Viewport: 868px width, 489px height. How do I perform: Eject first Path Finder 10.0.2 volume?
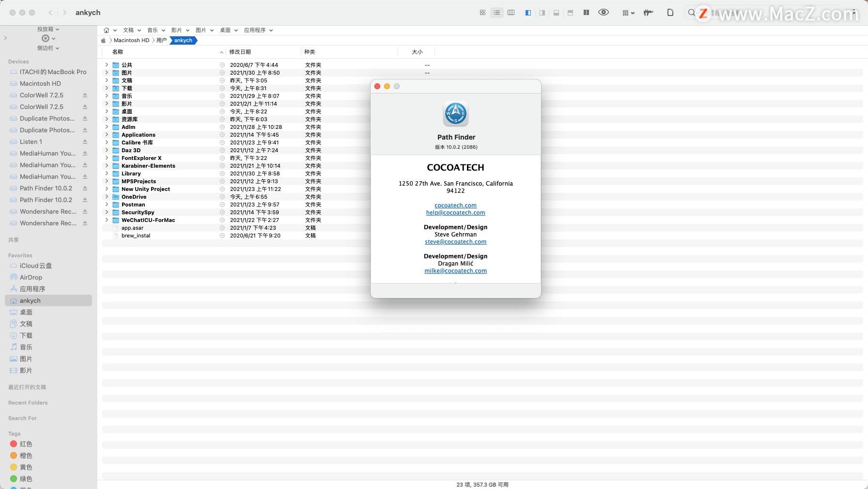(x=85, y=188)
